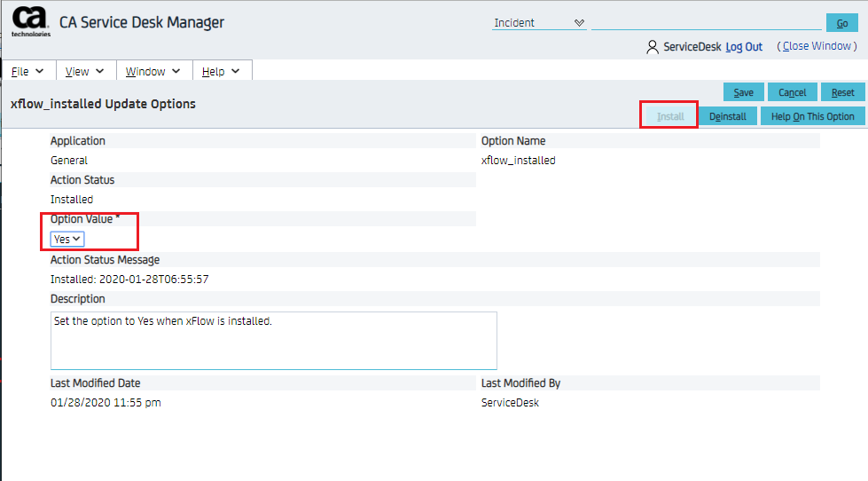
Task: Click the CA Service Desk Manager title
Action: point(142,23)
